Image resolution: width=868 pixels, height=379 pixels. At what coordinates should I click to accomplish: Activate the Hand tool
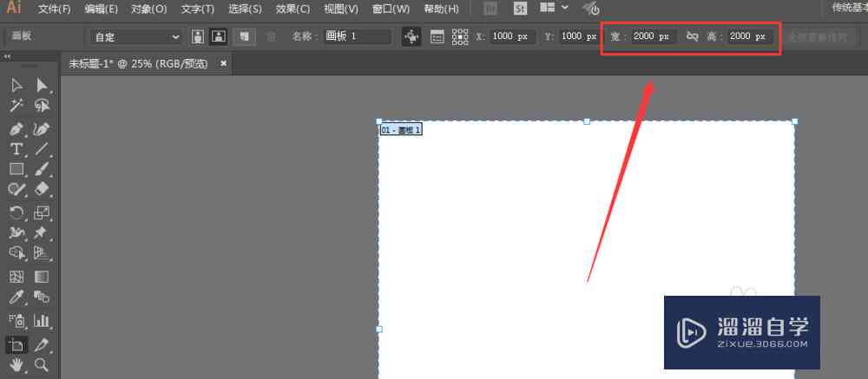[16, 364]
